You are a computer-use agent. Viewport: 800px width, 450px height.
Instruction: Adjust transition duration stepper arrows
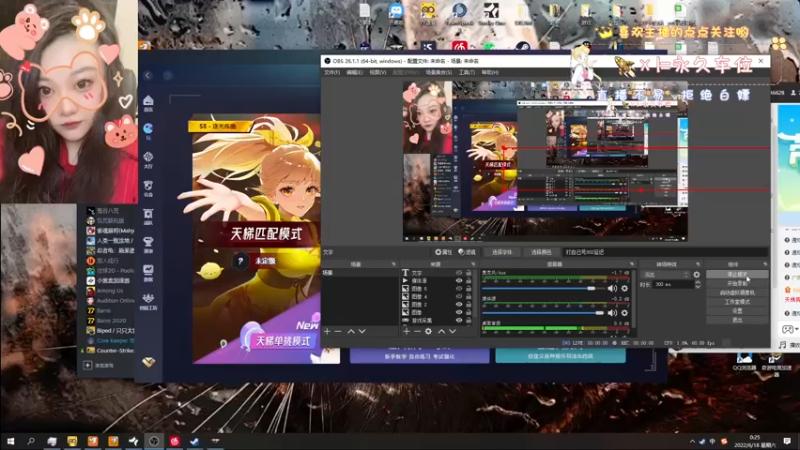697,284
